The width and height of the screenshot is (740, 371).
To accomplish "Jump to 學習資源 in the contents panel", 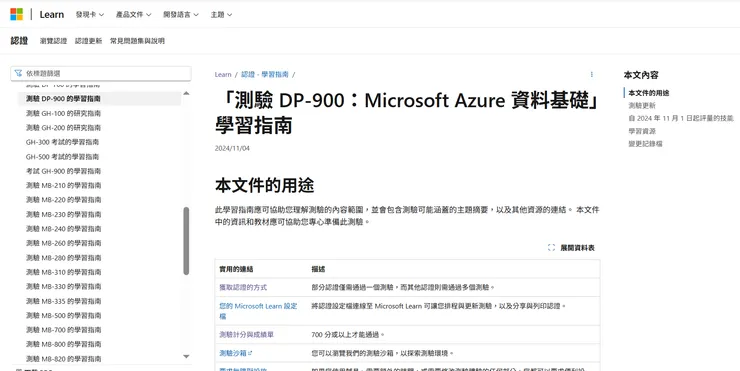I will [642, 131].
